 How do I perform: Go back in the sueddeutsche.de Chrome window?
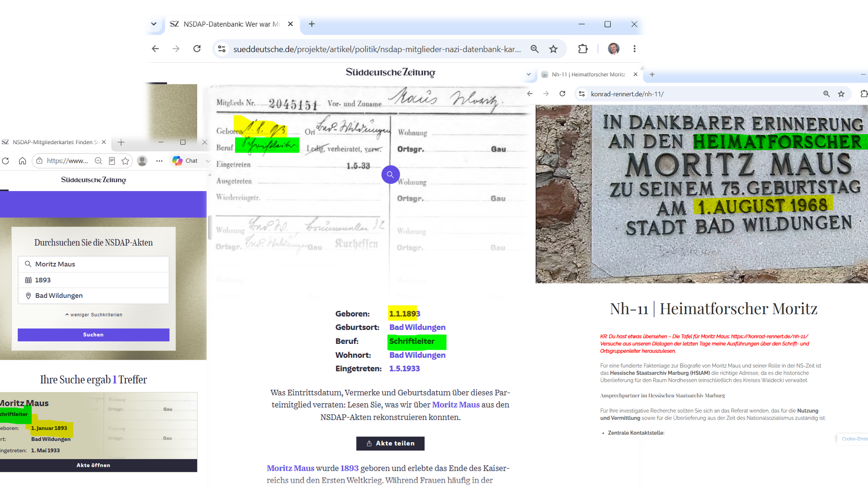tap(156, 49)
